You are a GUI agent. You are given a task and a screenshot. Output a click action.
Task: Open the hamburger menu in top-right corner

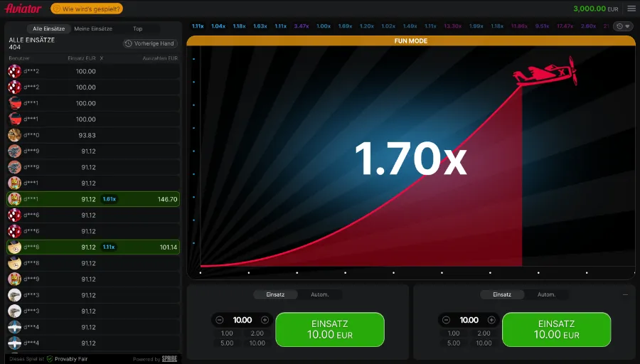tap(631, 9)
